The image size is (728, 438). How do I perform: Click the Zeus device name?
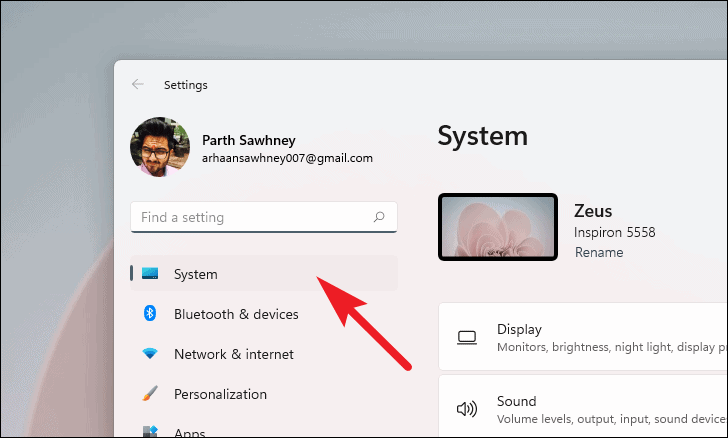593,211
